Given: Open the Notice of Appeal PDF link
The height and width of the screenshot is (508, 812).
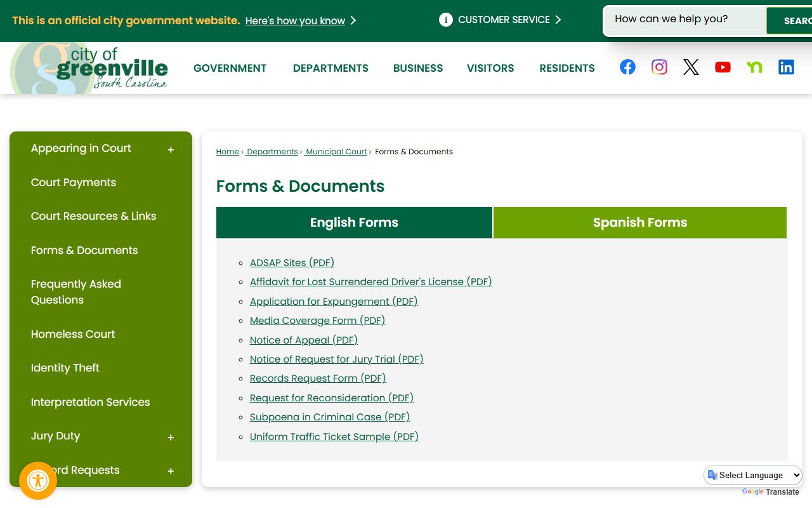Looking at the screenshot, I should [x=304, y=340].
